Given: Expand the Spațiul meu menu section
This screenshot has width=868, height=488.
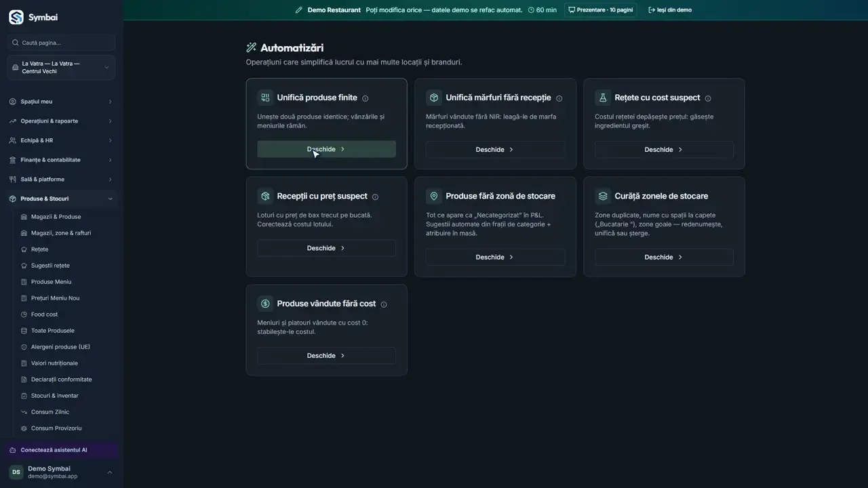Looking at the screenshot, I should 61,102.
